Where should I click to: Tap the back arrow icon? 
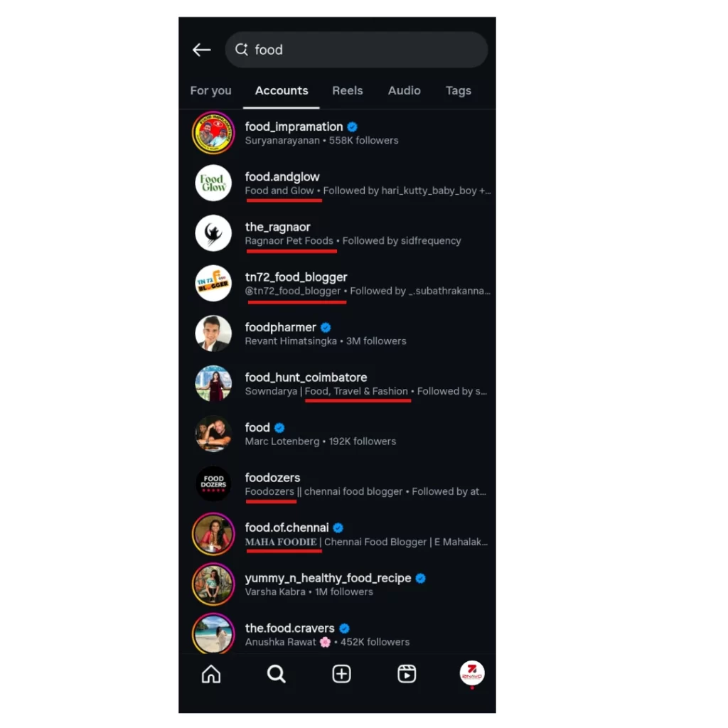click(x=201, y=50)
